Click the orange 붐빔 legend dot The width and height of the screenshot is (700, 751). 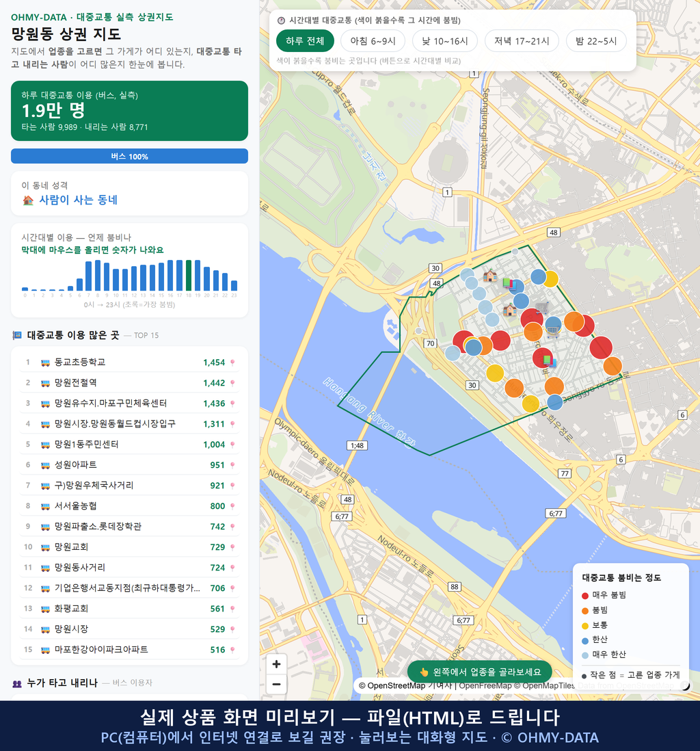pyautogui.click(x=584, y=611)
